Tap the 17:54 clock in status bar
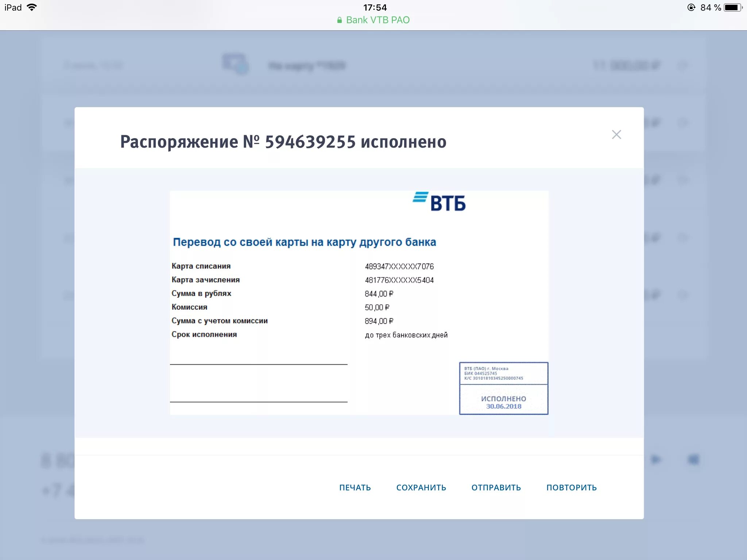 [x=375, y=7]
